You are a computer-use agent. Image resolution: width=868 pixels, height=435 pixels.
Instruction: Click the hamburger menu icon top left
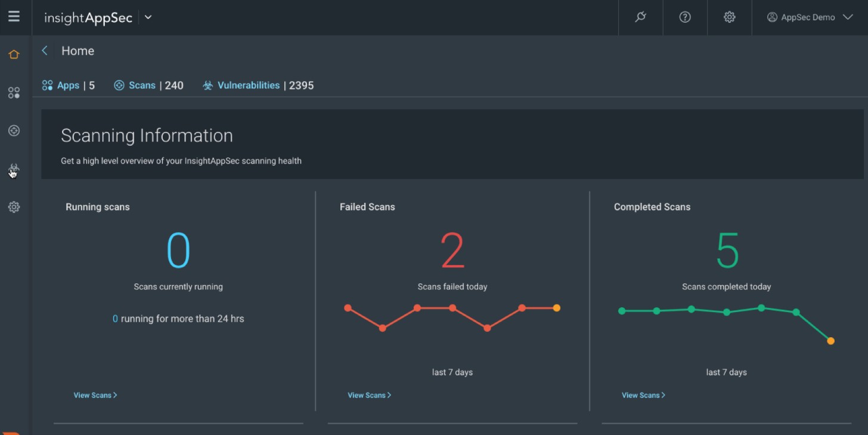click(x=14, y=17)
